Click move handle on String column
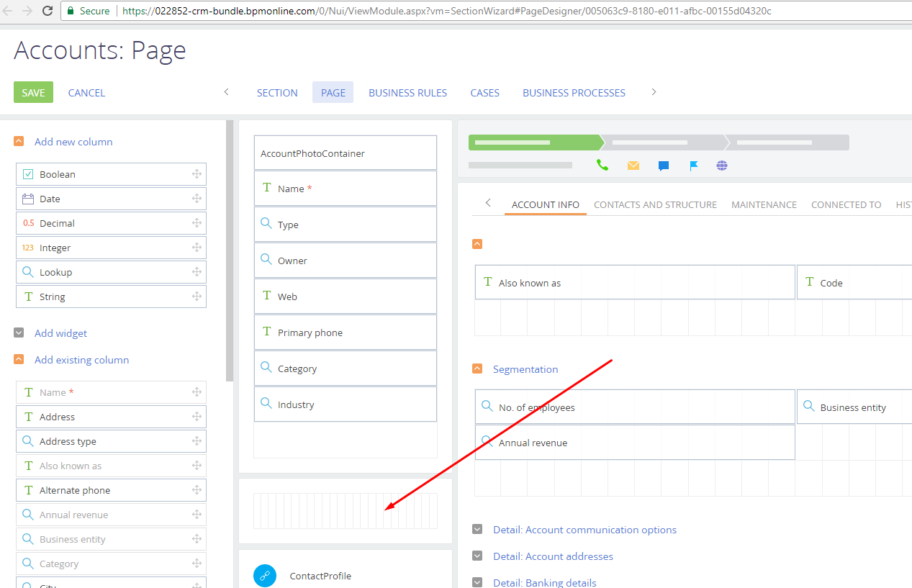The image size is (912, 588). pyautogui.click(x=197, y=297)
